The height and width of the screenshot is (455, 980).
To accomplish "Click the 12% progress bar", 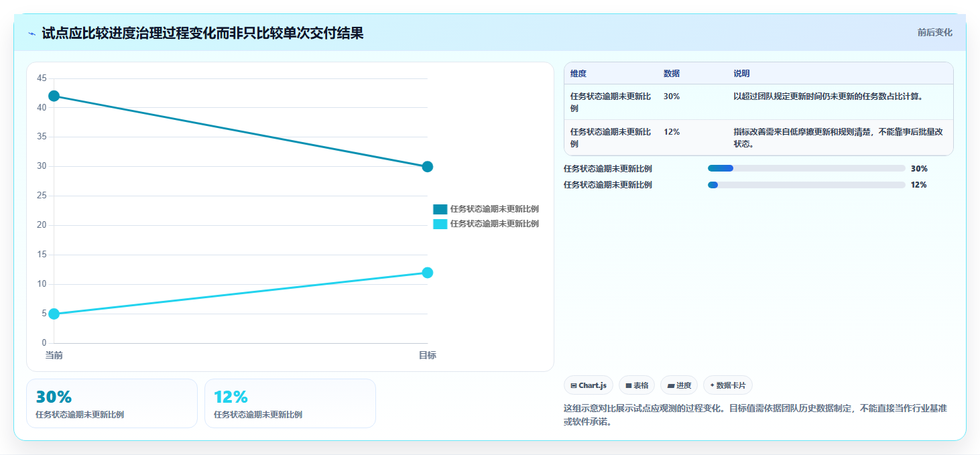I will (x=806, y=185).
